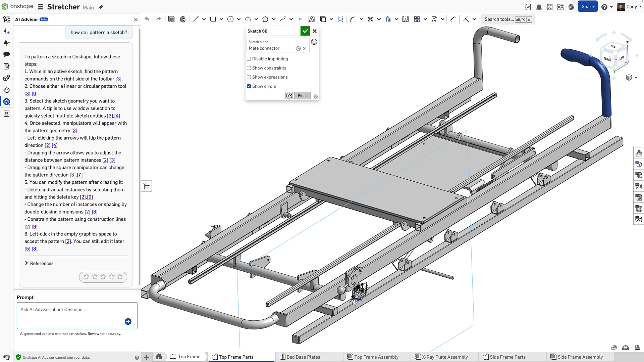This screenshot has width=644, height=362.
Task: Open the Side Frame Assembly tab
Action: (x=580, y=357)
